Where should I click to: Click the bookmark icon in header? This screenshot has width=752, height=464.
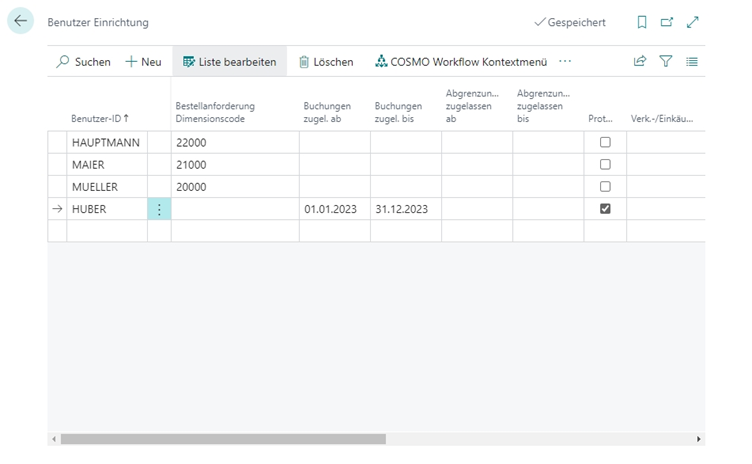click(x=642, y=22)
